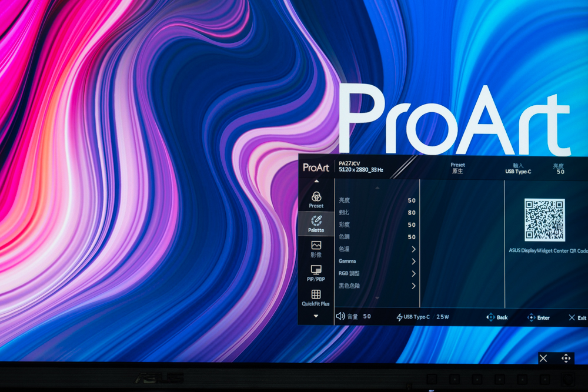Click the speaker volume icon
The width and height of the screenshot is (588, 392).
(340, 316)
